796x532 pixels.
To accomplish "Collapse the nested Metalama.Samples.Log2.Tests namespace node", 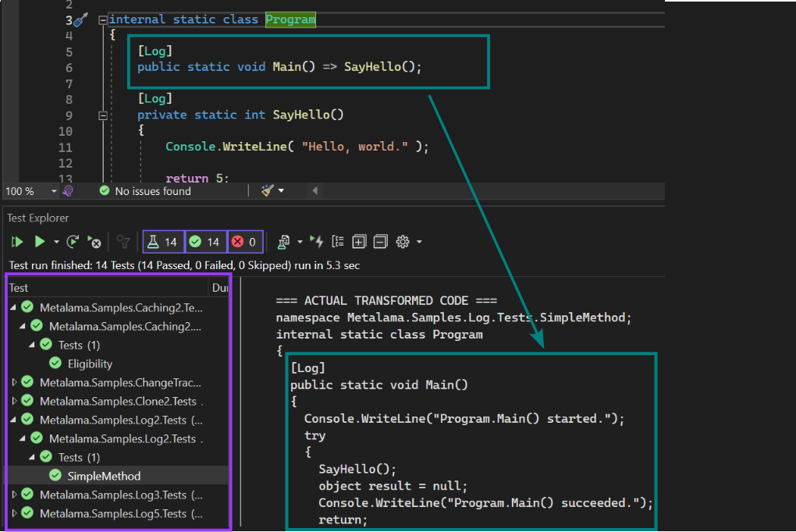I will 23,438.
